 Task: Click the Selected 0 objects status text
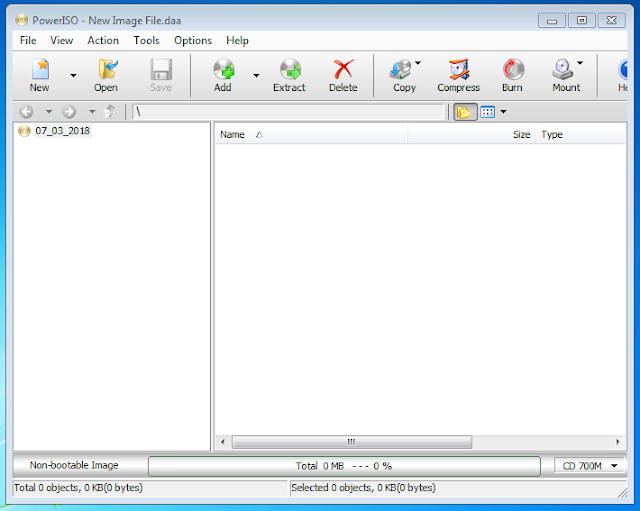pyautogui.click(x=363, y=488)
